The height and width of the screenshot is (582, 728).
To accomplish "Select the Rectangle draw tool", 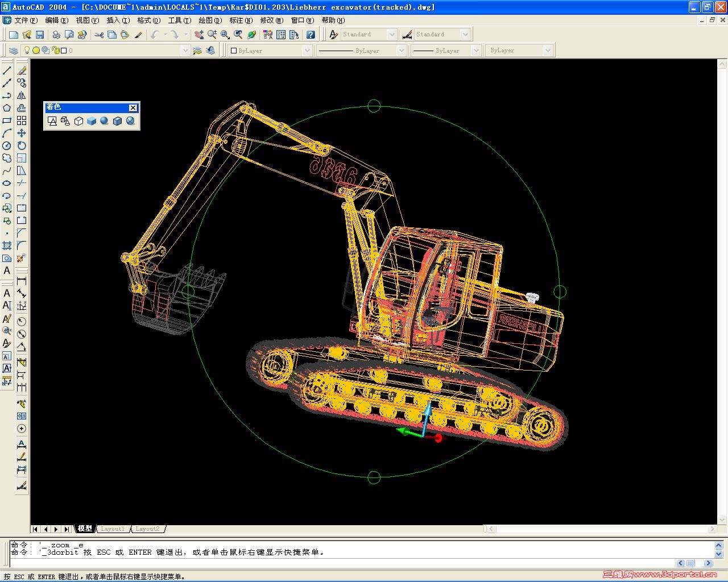I will pyautogui.click(x=7, y=120).
